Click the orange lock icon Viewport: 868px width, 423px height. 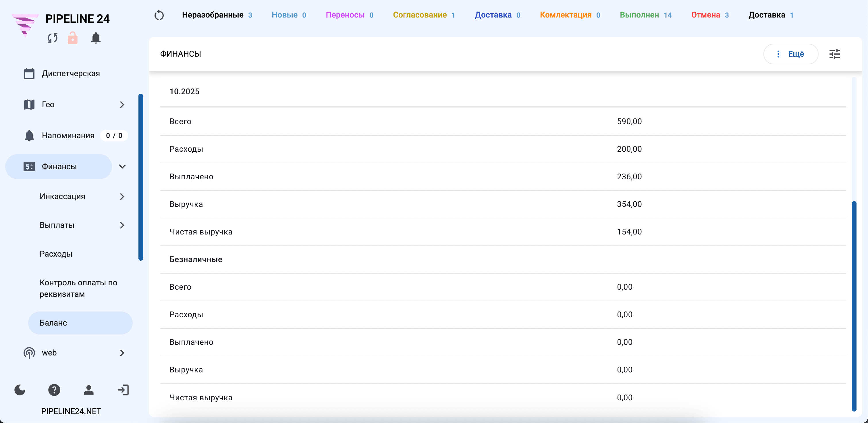tap(72, 38)
